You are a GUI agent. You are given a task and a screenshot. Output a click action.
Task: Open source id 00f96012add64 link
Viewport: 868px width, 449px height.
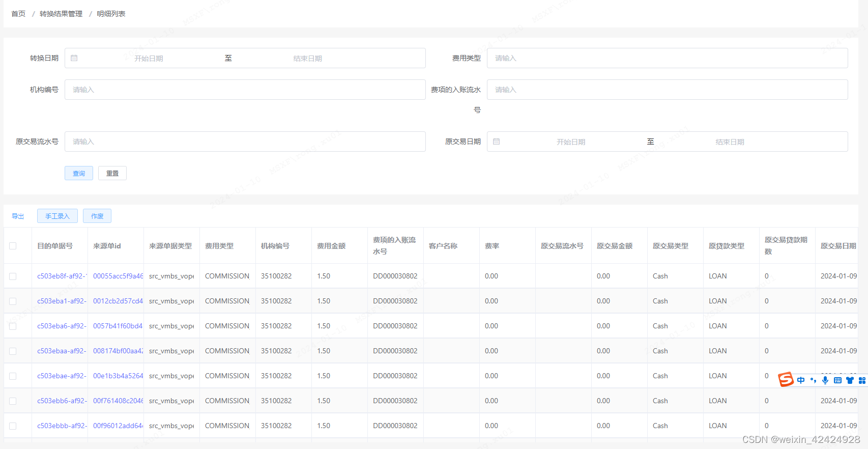coord(118,426)
